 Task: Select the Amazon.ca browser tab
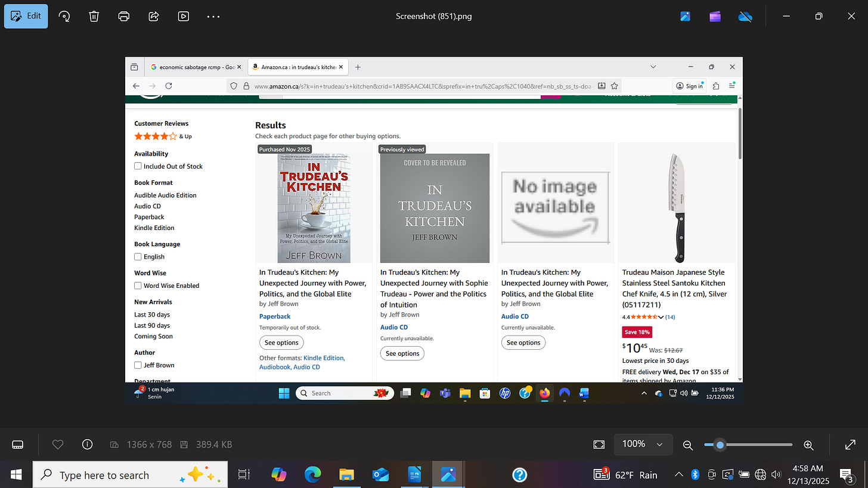297,67
